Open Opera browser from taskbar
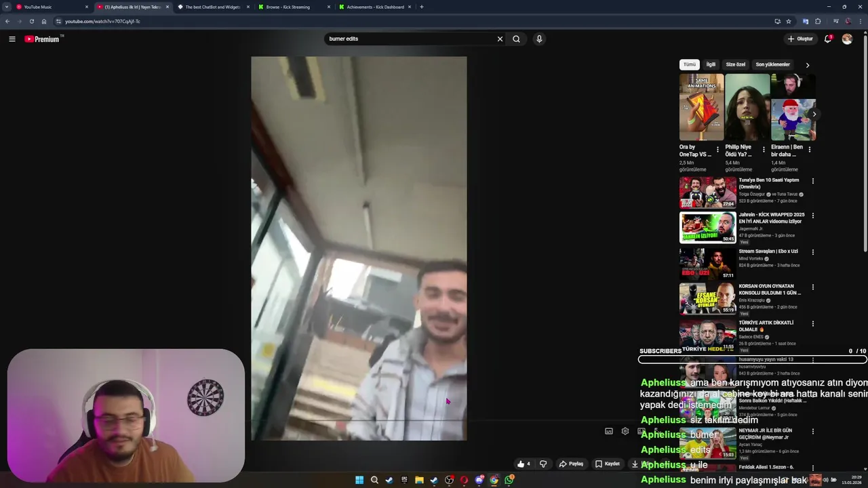 pos(464,480)
